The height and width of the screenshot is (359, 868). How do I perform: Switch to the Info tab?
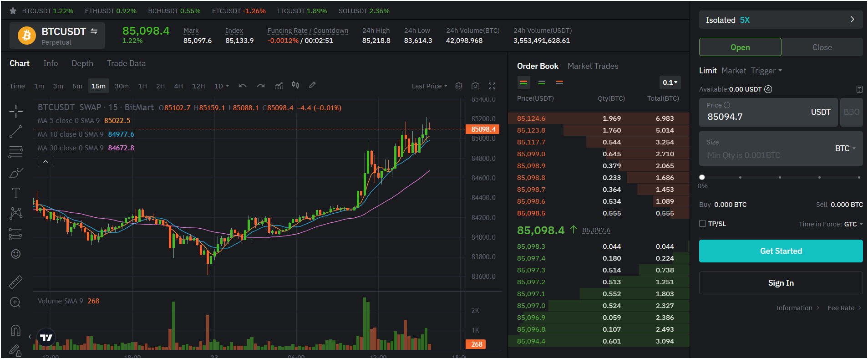pyautogui.click(x=51, y=63)
